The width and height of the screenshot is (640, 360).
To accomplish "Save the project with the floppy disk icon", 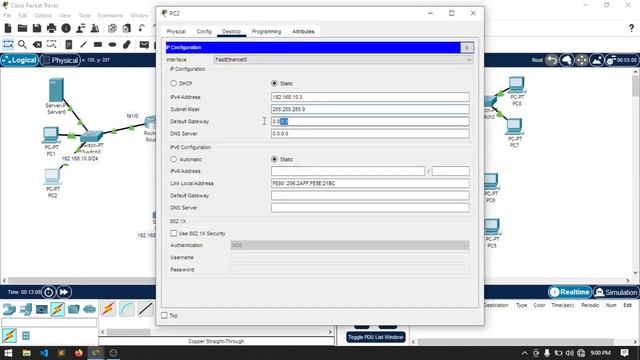I will [x=37, y=28].
